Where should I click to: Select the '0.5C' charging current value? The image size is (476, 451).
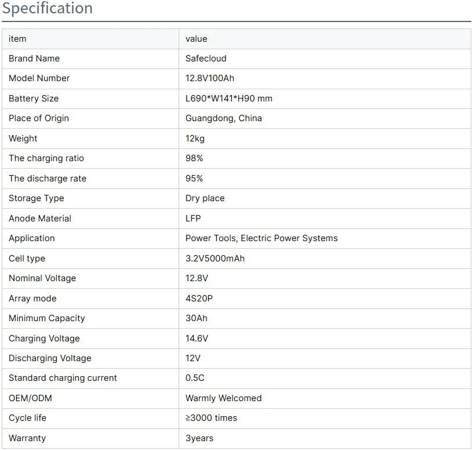pyautogui.click(x=195, y=378)
